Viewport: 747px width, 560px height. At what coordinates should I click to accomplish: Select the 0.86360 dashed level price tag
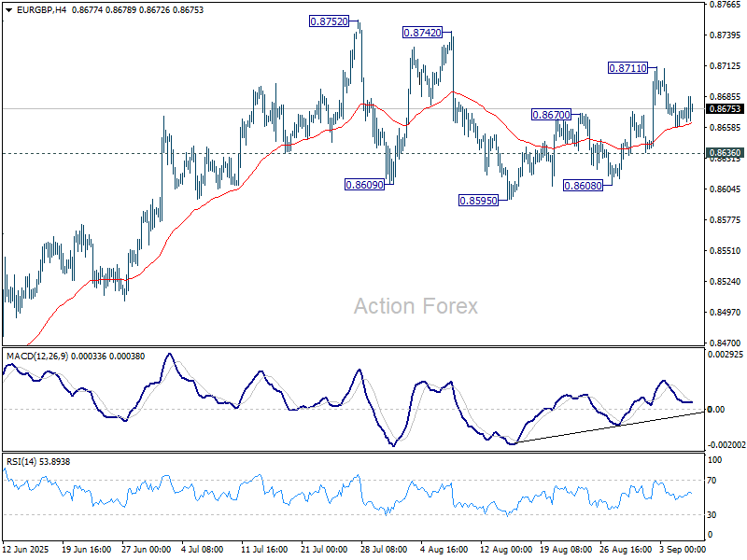tap(726, 153)
